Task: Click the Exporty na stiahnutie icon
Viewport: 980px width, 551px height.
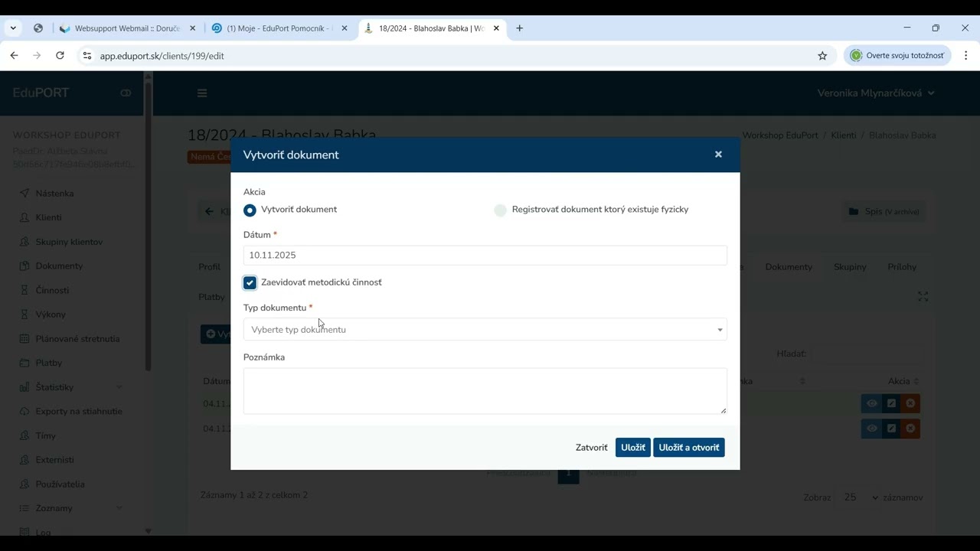Action: click(24, 412)
